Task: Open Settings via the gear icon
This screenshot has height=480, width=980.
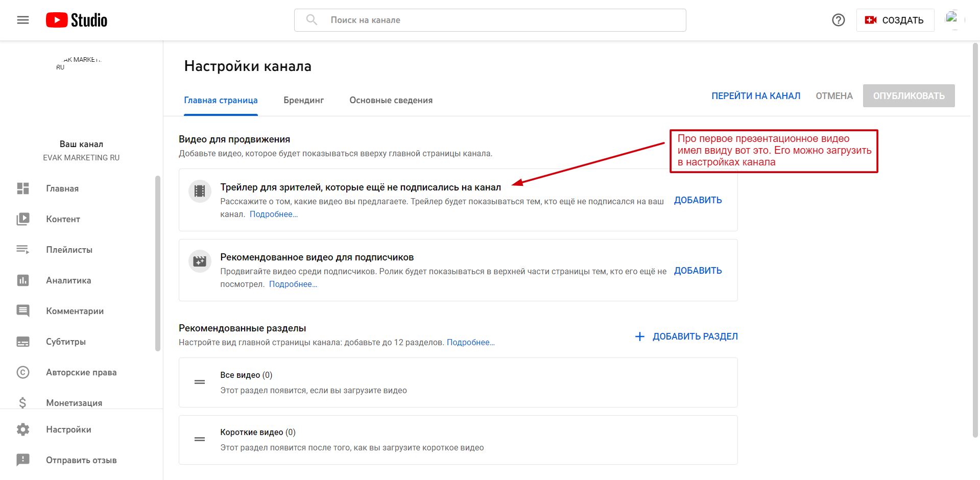Action: tap(23, 429)
